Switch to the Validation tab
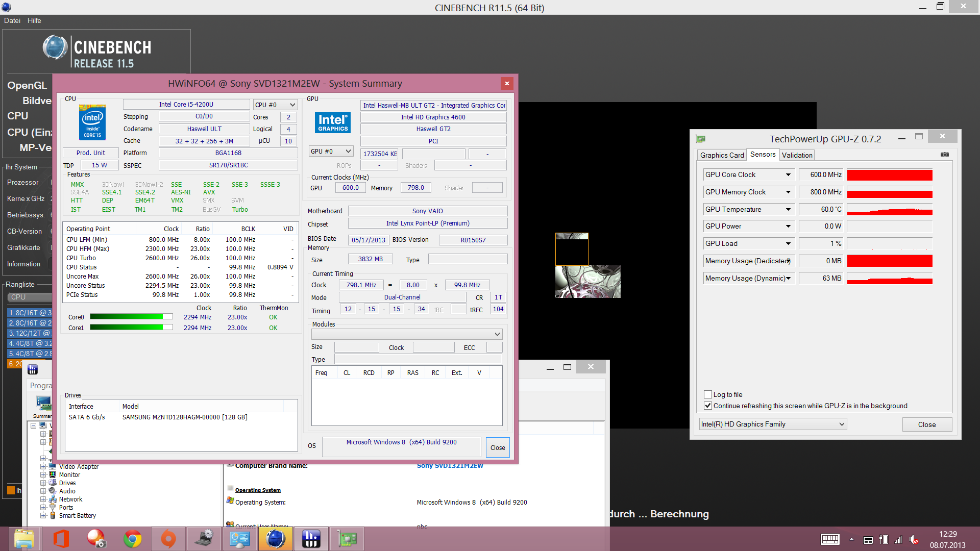 pyautogui.click(x=797, y=155)
